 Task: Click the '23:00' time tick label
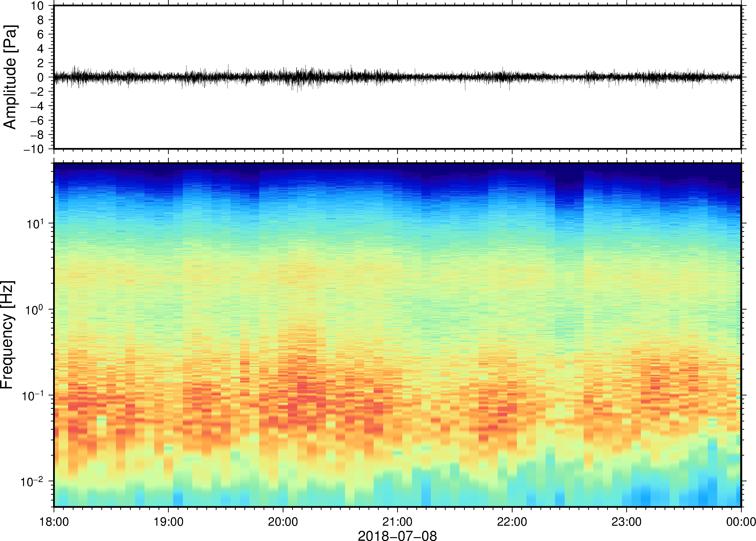(627, 522)
